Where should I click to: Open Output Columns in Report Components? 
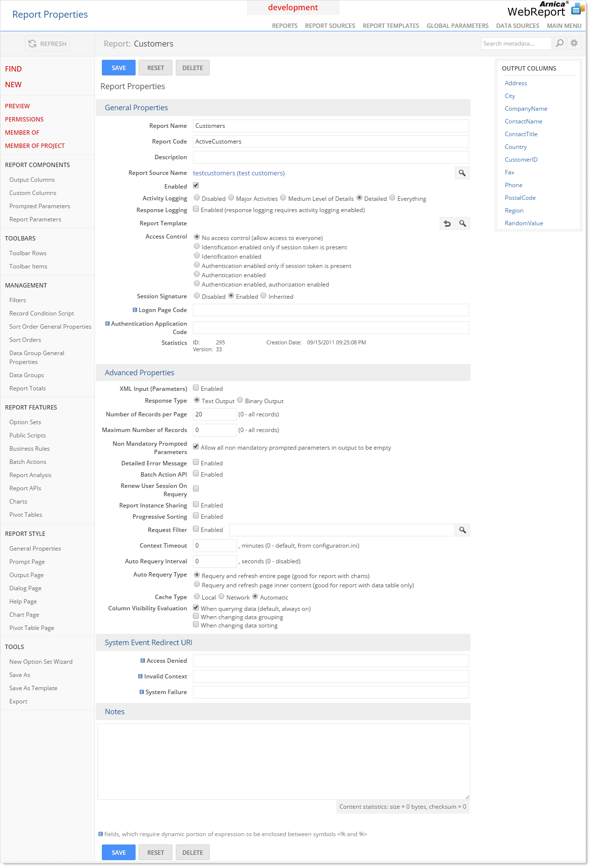click(x=32, y=180)
